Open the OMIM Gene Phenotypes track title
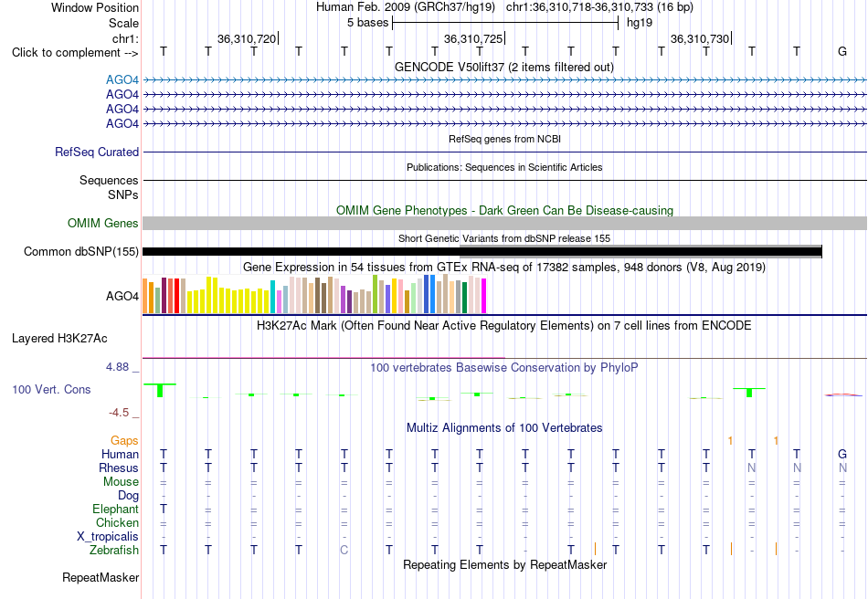Viewport: 868px width, 599px height. 504,210
